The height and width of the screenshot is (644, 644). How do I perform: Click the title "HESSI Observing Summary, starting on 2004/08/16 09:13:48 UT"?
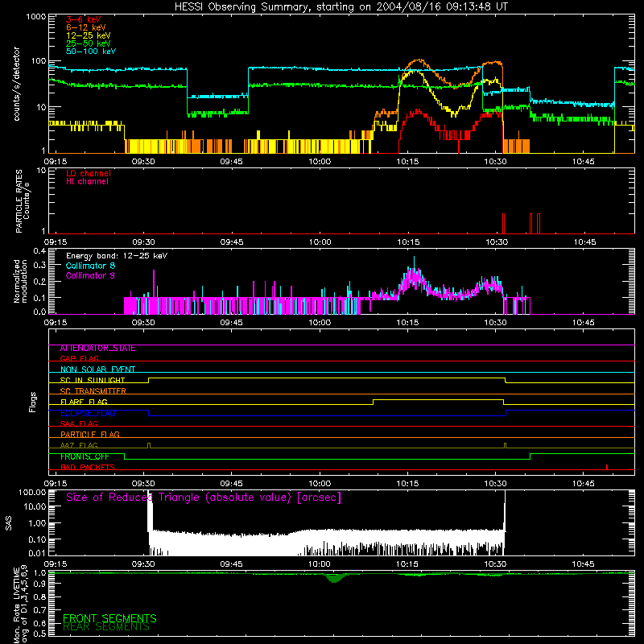341,7
